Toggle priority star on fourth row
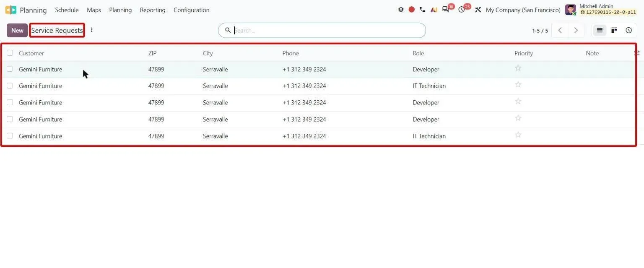This screenshot has height=268, width=644. click(518, 118)
